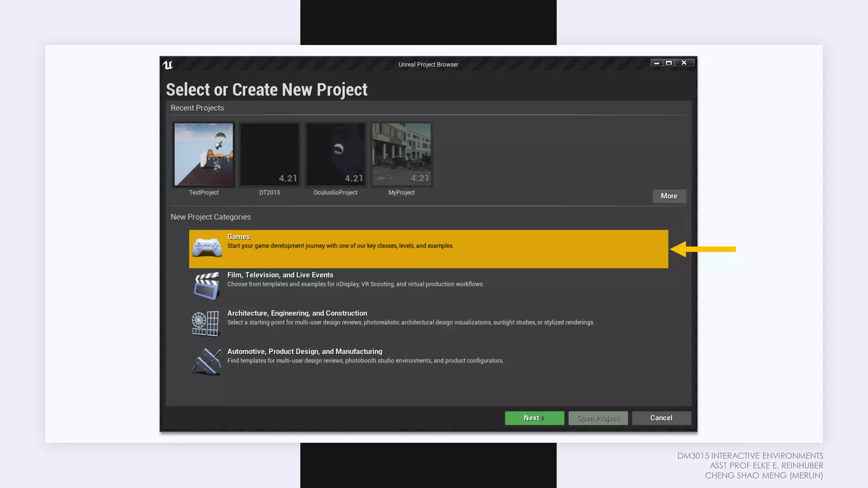Click the New Project Categories heading

[211, 217]
